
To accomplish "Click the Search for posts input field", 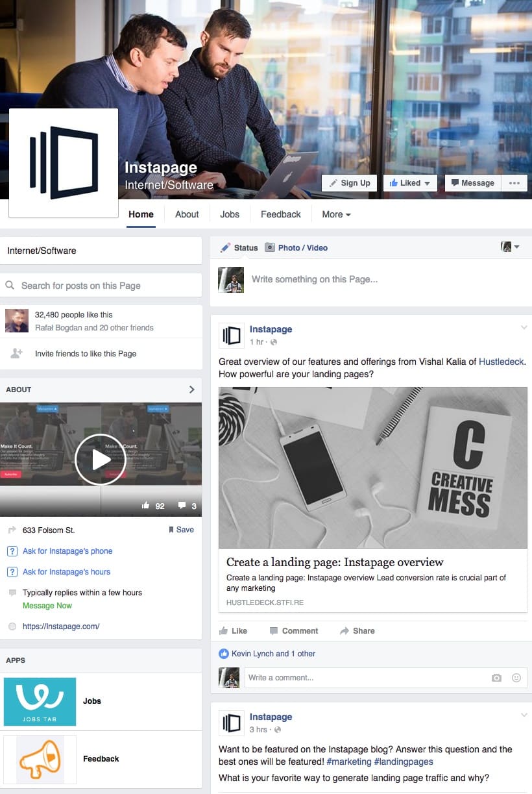I will 101,286.
